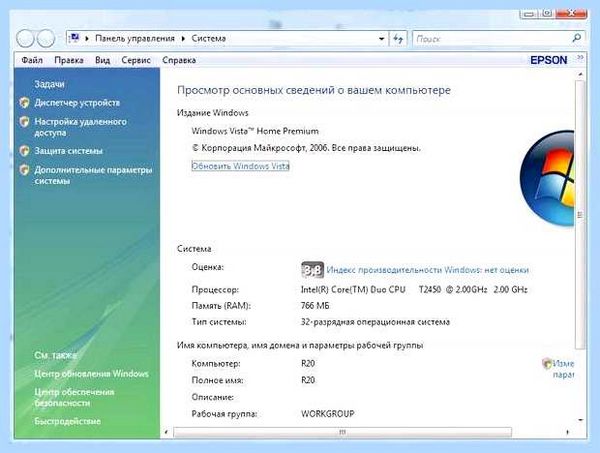This screenshot has width=600, height=453.
Task: Expand breadcrumb arrow before Панель управления
Action: pos(87,39)
